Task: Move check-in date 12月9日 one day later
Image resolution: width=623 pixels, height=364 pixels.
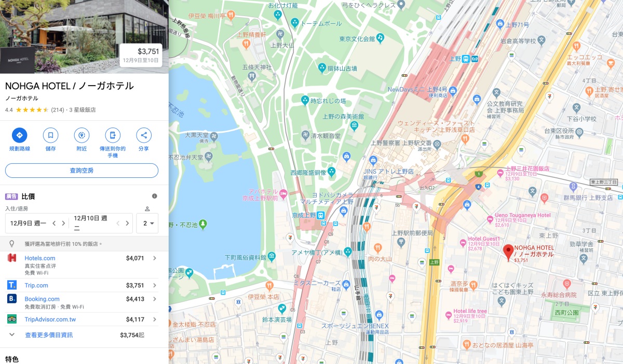Action: point(63,223)
